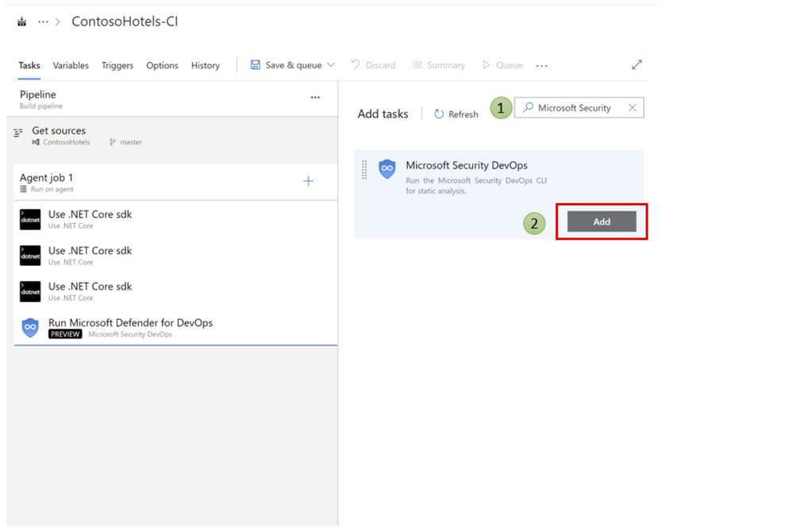Image resolution: width=793 pixels, height=532 pixels.
Task: Select the first Use .NET Core sdk task
Action: (175, 219)
